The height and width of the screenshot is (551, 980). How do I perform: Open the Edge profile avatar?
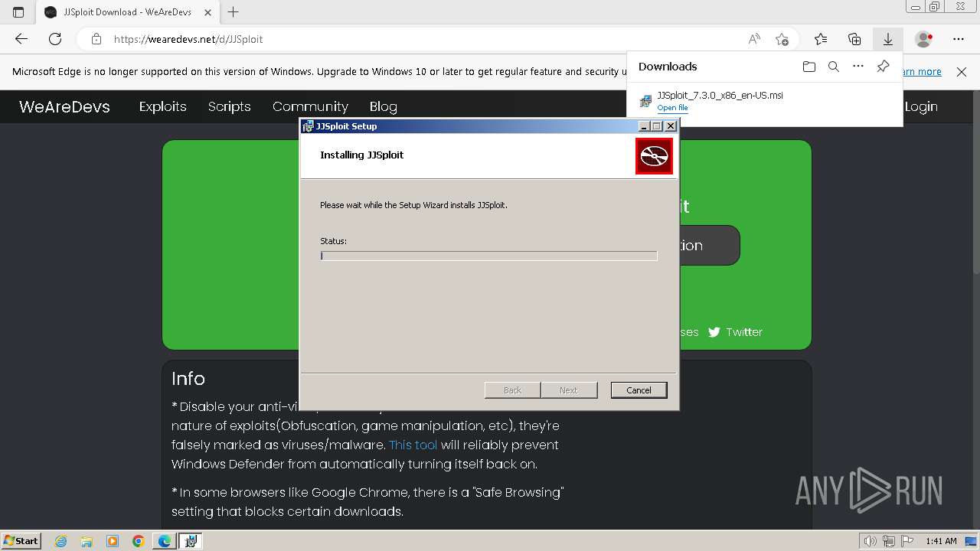click(x=924, y=39)
